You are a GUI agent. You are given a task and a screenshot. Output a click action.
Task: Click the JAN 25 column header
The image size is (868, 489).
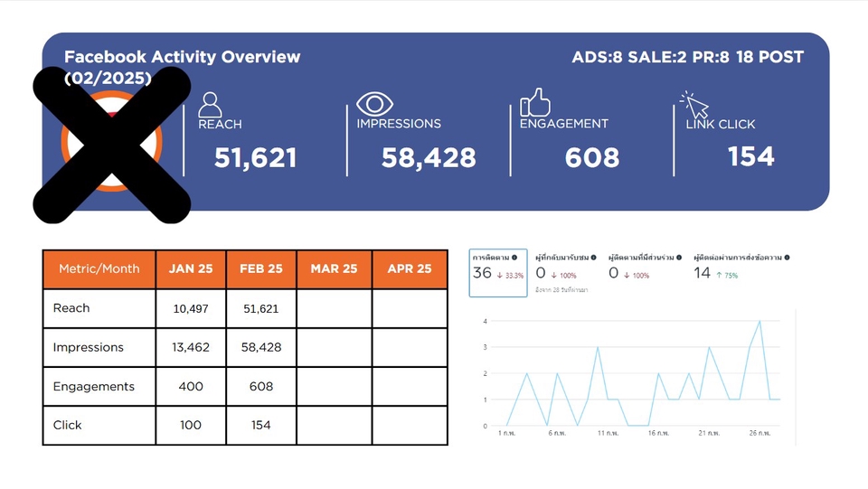191,268
